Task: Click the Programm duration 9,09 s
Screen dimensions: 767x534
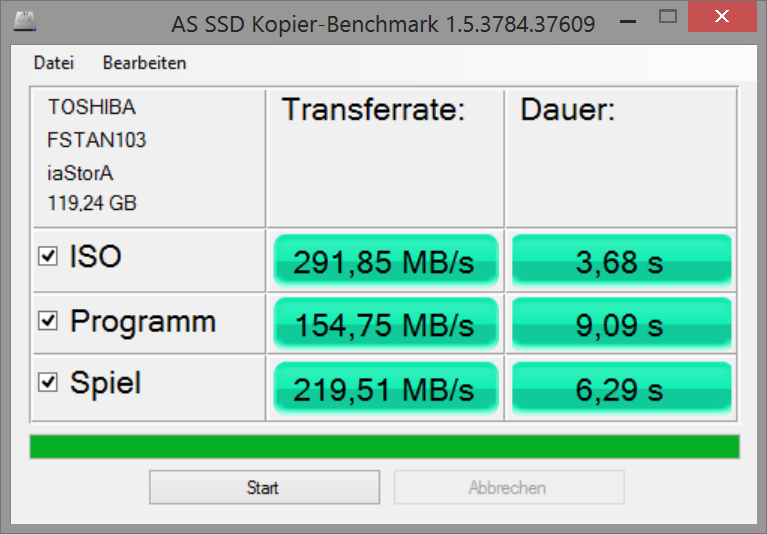Action: pyautogui.click(x=621, y=324)
